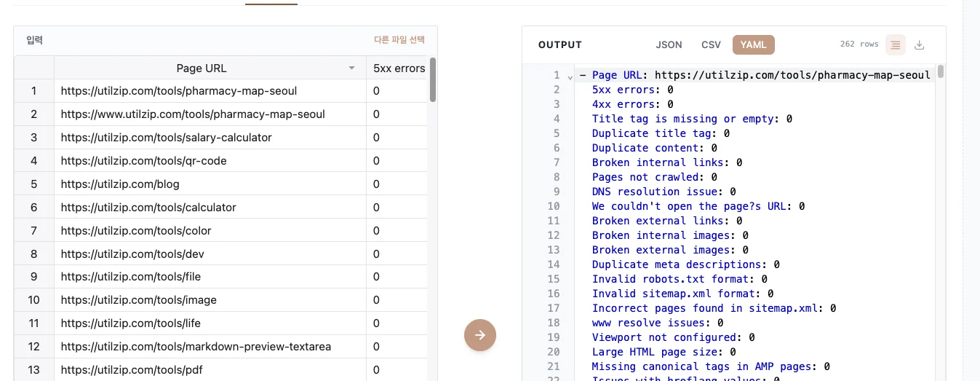Click YAML line 'Duplicate content: 0'
The width and height of the screenshot is (980, 381).
click(654, 148)
